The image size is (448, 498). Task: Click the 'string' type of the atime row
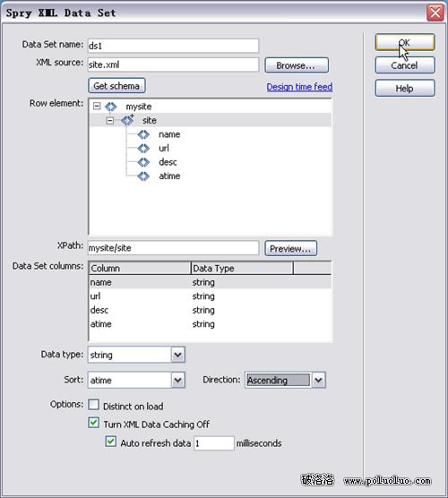[x=203, y=324]
